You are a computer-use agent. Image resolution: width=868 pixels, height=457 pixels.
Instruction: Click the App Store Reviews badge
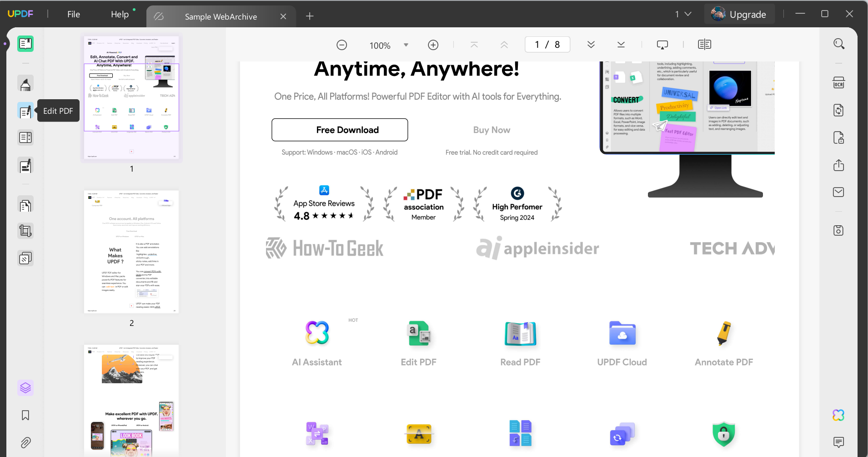[x=324, y=203]
